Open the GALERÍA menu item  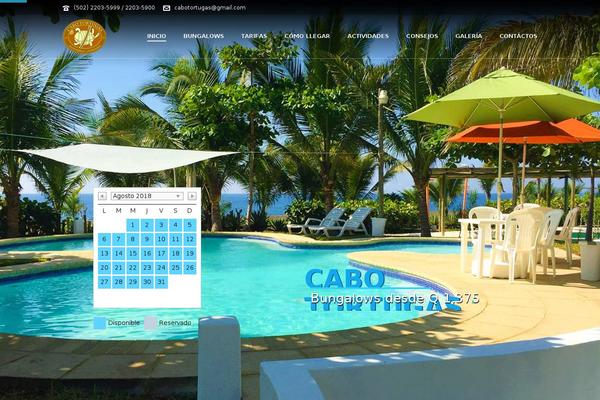(x=468, y=36)
